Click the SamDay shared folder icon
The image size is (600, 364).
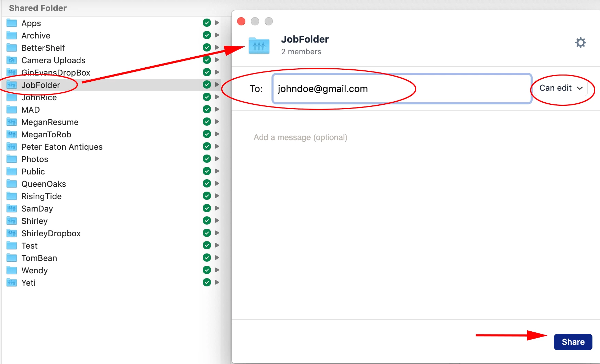point(12,208)
